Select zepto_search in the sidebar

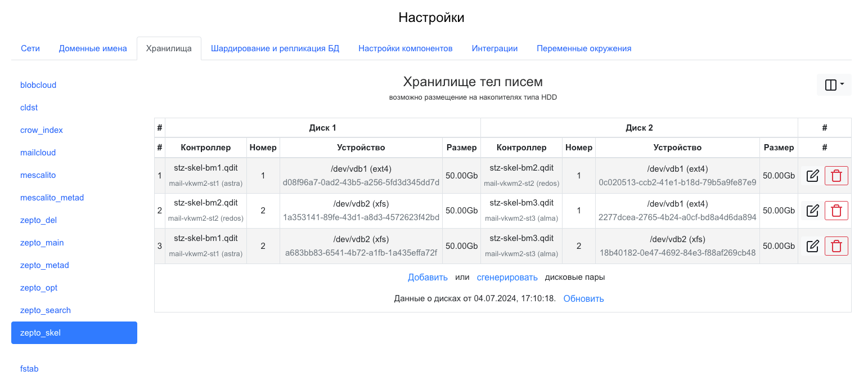(x=46, y=310)
